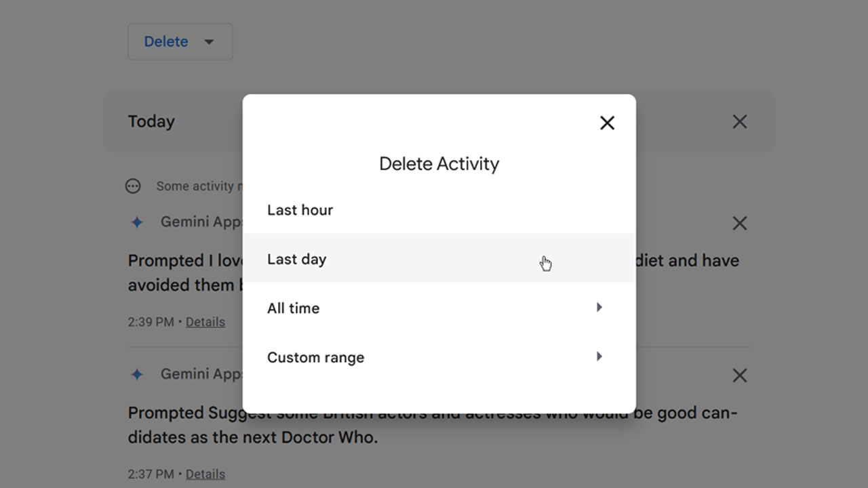The height and width of the screenshot is (488, 868).
Task: Open the Custom range option
Action: point(439,357)
